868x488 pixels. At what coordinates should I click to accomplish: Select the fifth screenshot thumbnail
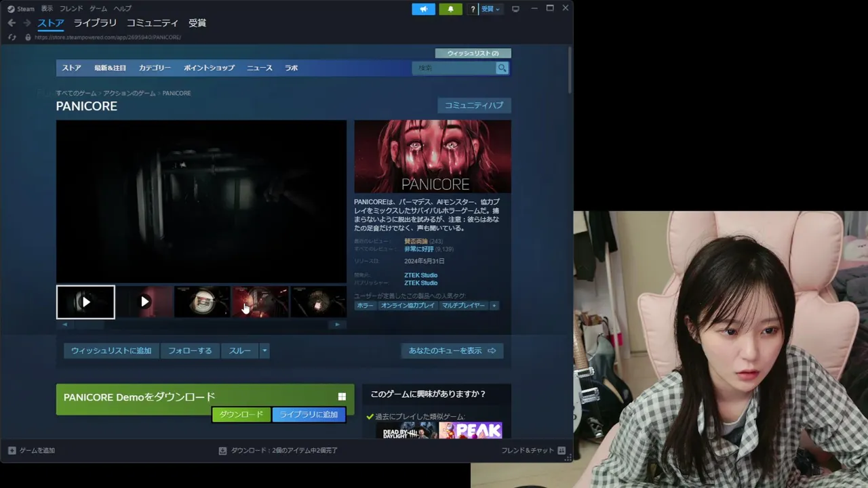point(319,302)
